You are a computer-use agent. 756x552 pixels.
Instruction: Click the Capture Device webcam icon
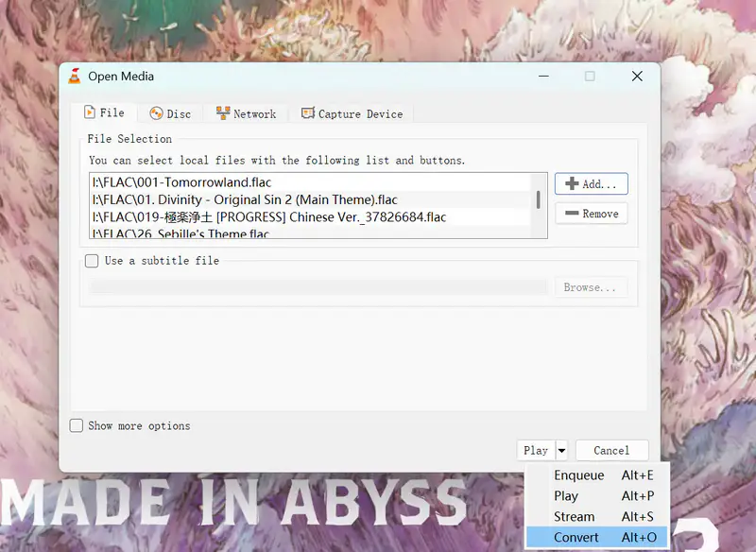tap(307, 112)
